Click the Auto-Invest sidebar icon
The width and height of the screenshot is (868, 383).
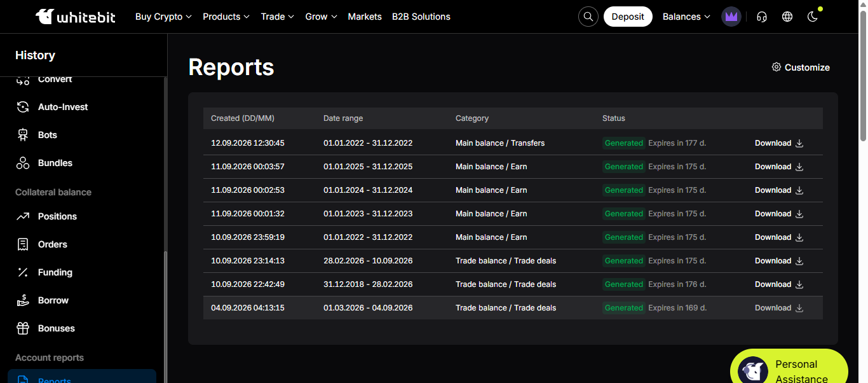23,107
